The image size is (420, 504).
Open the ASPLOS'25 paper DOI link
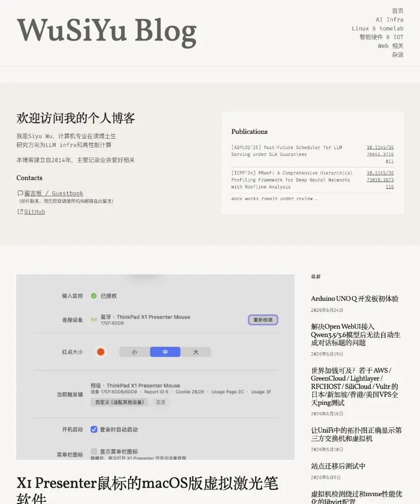[x=380, y=154]
